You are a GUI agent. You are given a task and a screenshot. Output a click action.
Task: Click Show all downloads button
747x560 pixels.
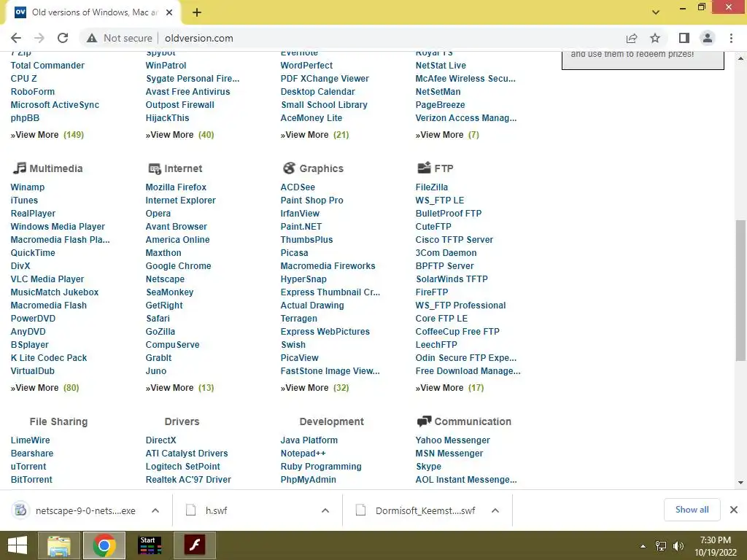coord(692,510)
